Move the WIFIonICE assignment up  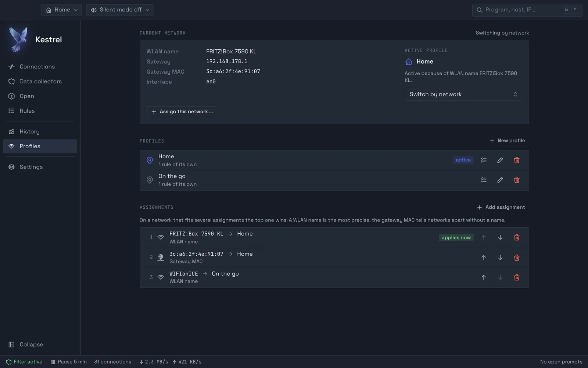tap(484, 277)
